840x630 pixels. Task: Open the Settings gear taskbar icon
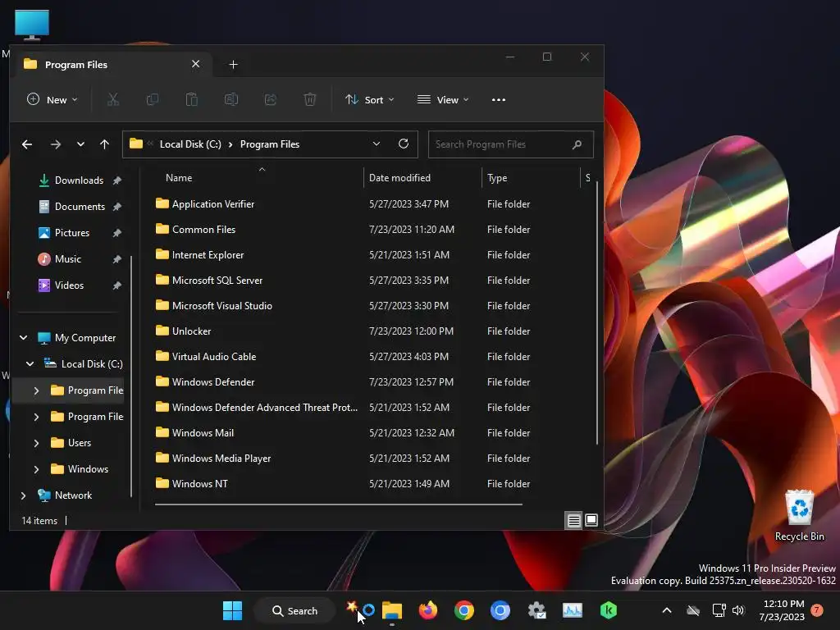coord(536,610)
